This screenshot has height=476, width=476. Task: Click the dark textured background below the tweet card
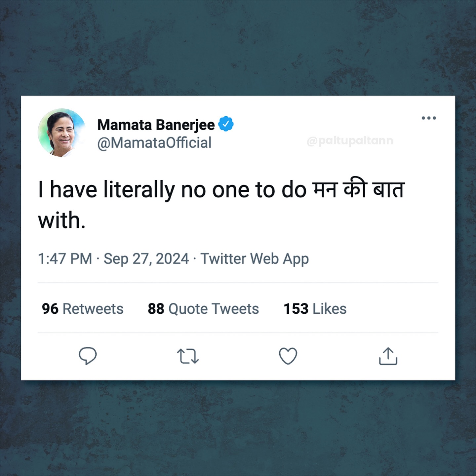pos(238,430)
